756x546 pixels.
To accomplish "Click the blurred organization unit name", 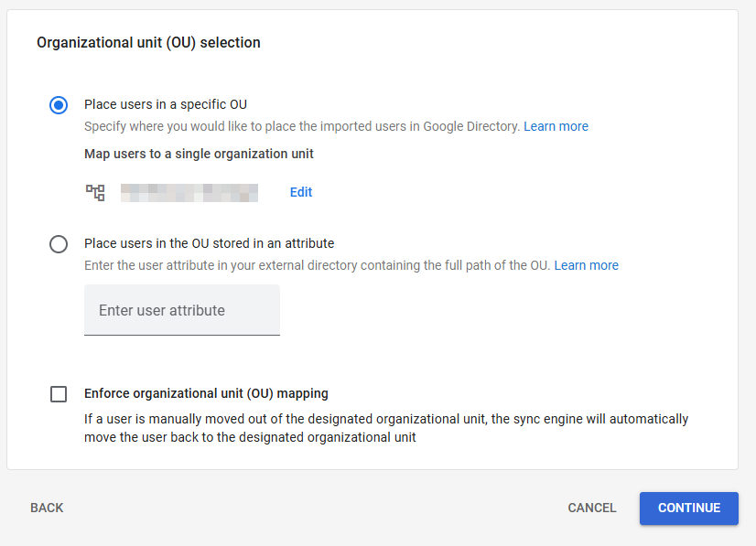I will coord(189,192).
